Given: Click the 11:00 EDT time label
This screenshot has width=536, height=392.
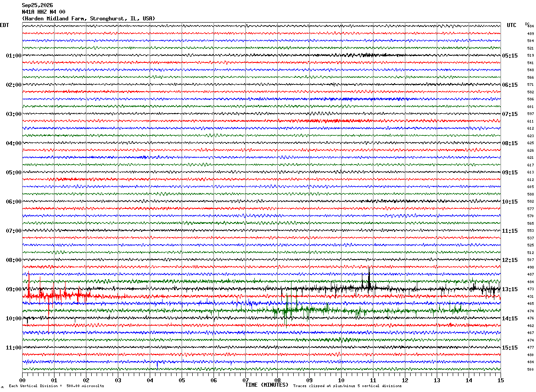Looking at the screenshot, I should (14, 347).
